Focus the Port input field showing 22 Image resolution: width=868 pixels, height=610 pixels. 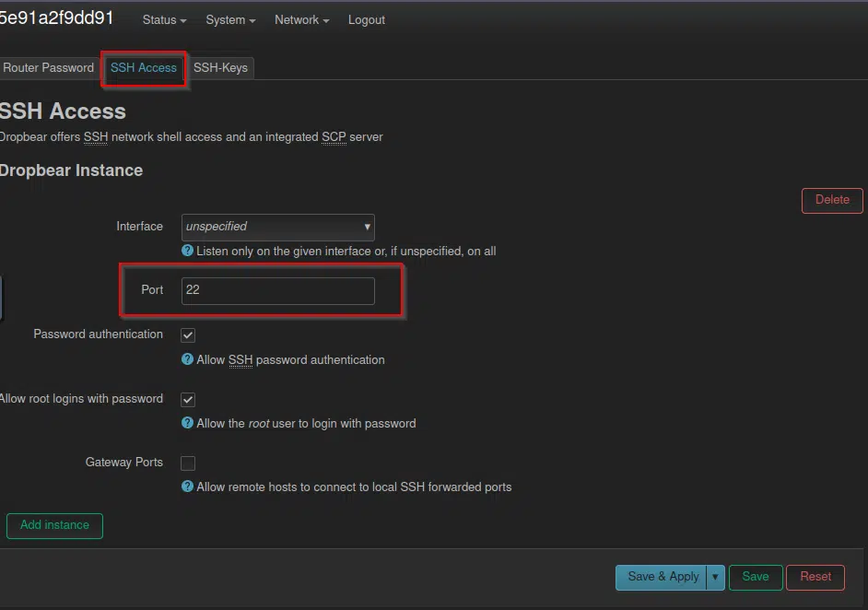[278, 290]
